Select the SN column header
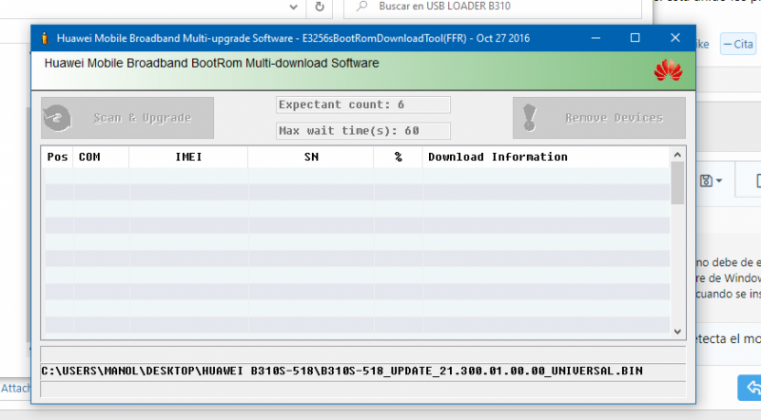 (x=311, y=157)
